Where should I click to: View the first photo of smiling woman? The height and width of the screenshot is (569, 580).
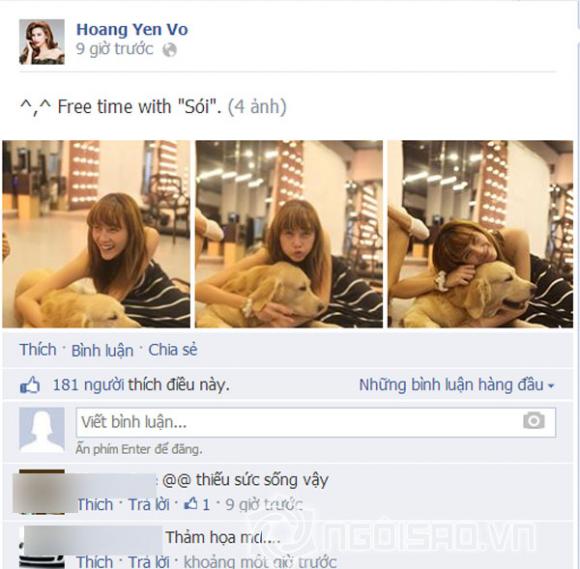point(96,234)
